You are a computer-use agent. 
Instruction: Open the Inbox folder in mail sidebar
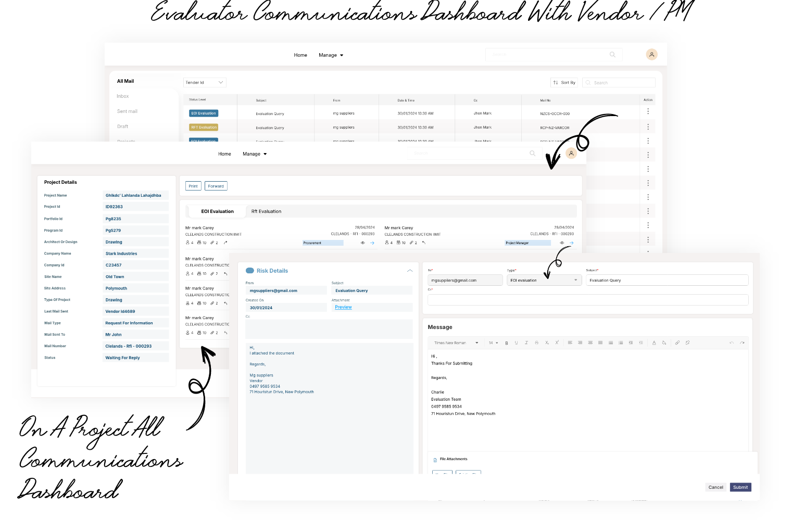[x=123, y=96]
